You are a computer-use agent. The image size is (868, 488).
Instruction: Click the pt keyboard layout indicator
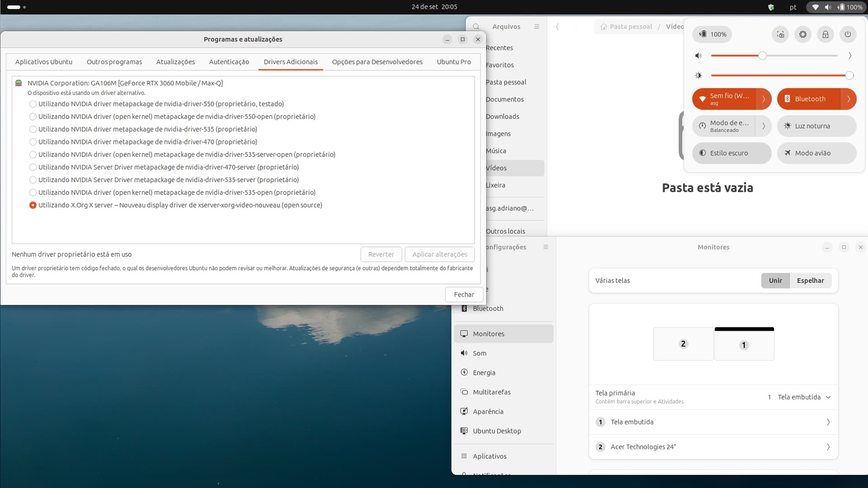[x=793, y=7]
